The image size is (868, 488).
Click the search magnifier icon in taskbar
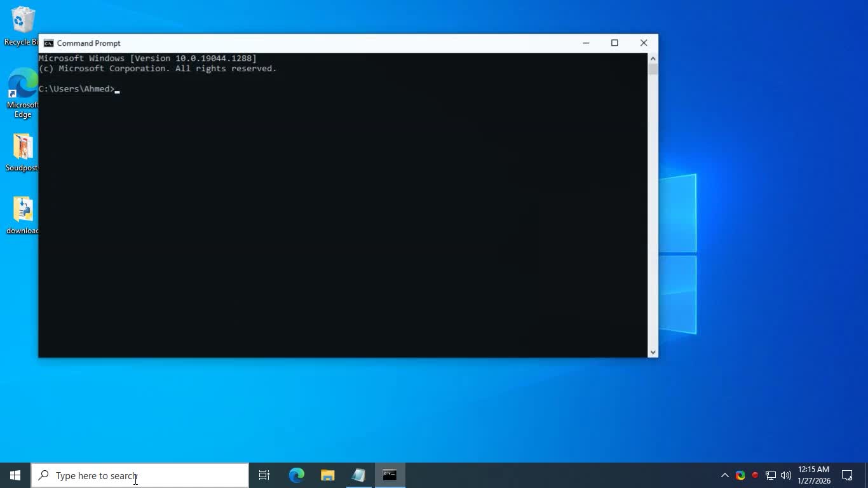43,475
